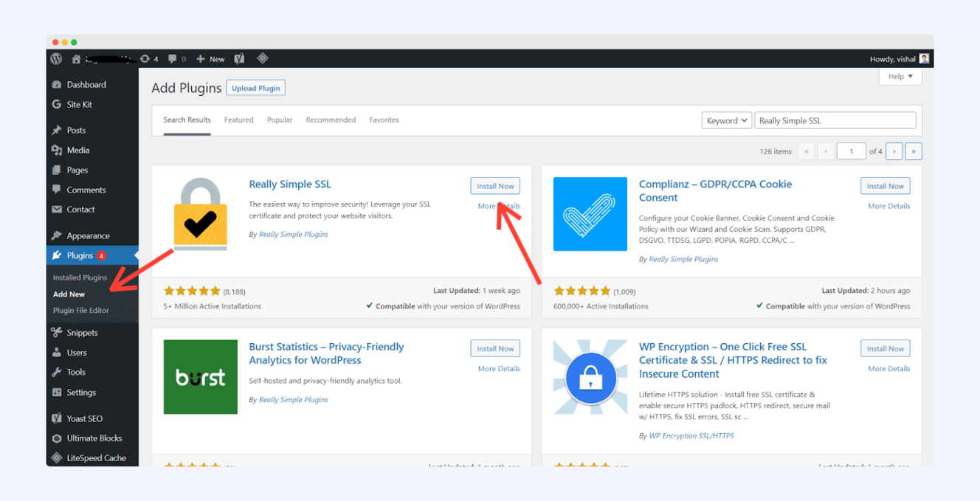The width and height of the screenshot is (980, 501).
Task: Click the WP Encryption blue lock thumbnail
Action: 590,377
